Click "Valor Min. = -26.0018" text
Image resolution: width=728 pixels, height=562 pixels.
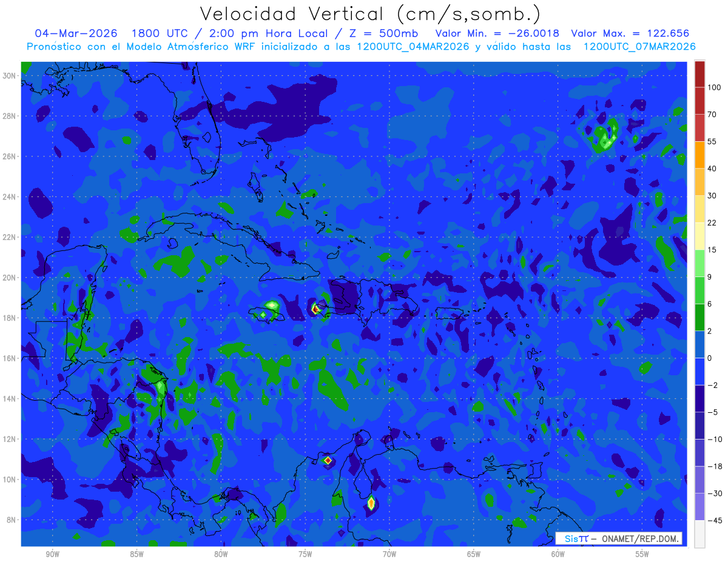coord(497,33)
